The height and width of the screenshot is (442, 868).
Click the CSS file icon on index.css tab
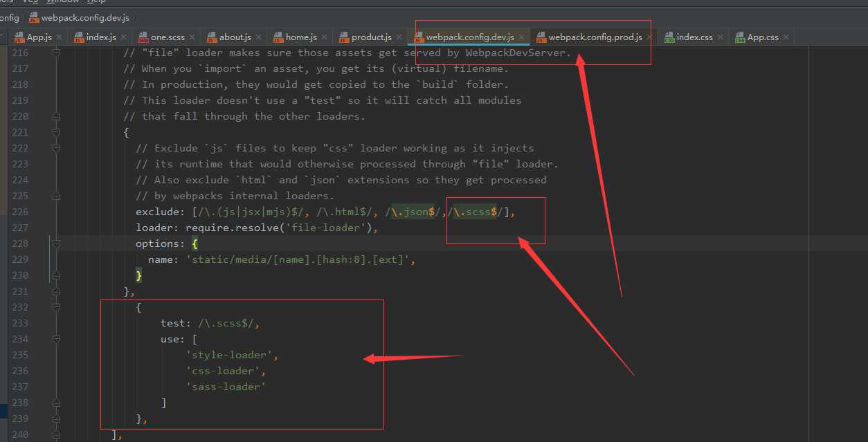(669, 37)
